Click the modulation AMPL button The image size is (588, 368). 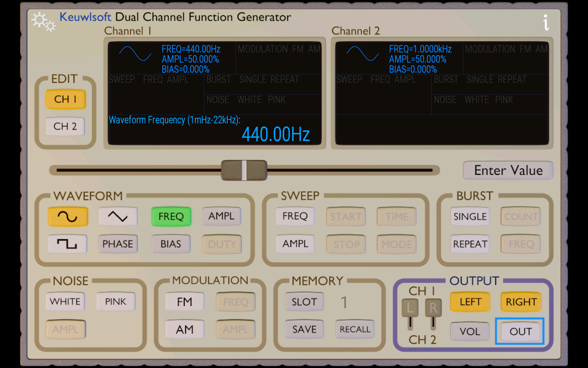(236, 329)
